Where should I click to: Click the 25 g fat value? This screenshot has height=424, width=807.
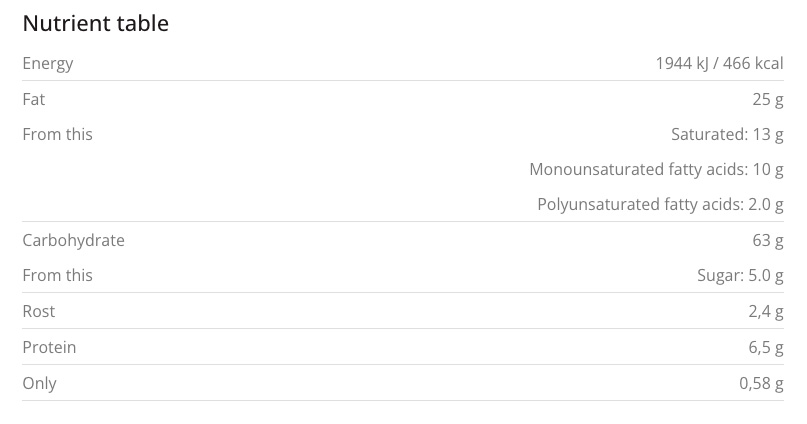(x=768, y=99)
